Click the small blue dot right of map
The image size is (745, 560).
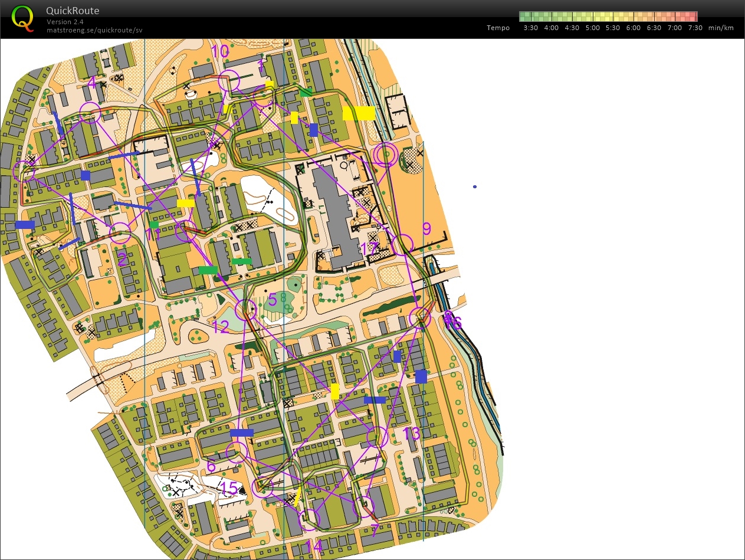pyautogui.click(x=475, y=187)
